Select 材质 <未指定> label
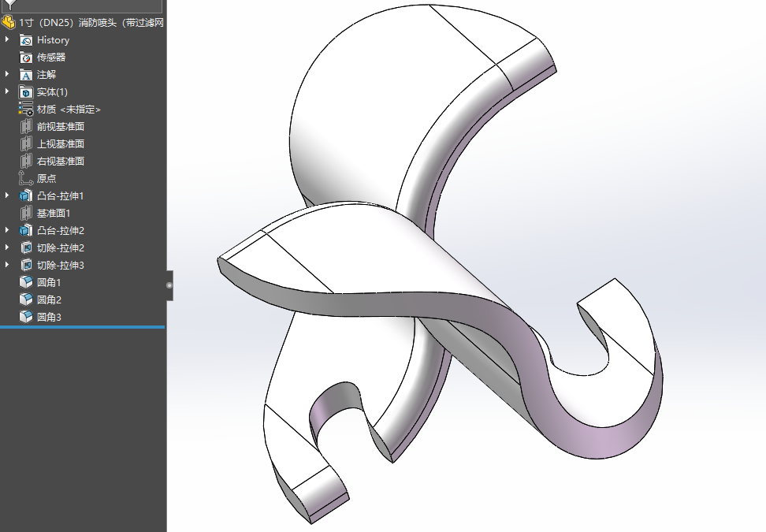 coord(69,110)
